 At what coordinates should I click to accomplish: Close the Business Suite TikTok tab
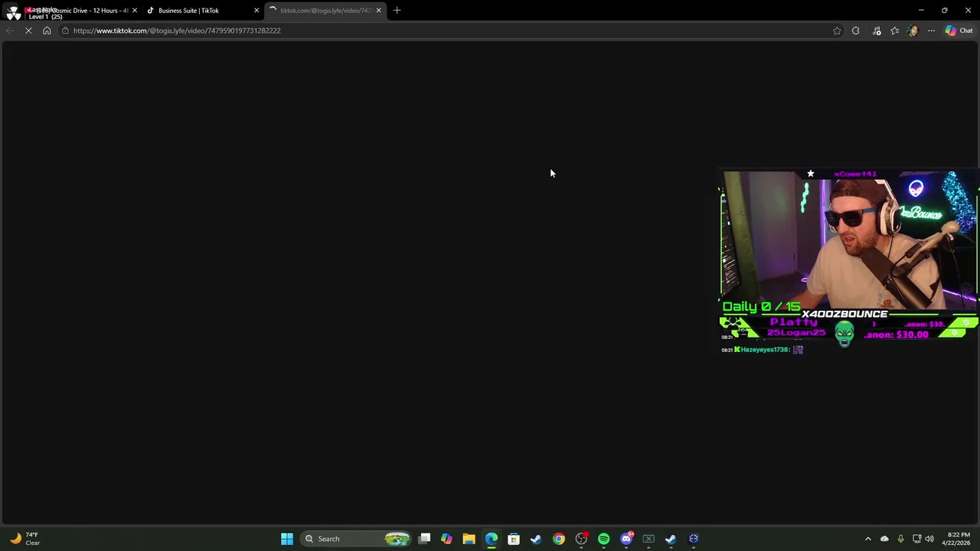256,11
